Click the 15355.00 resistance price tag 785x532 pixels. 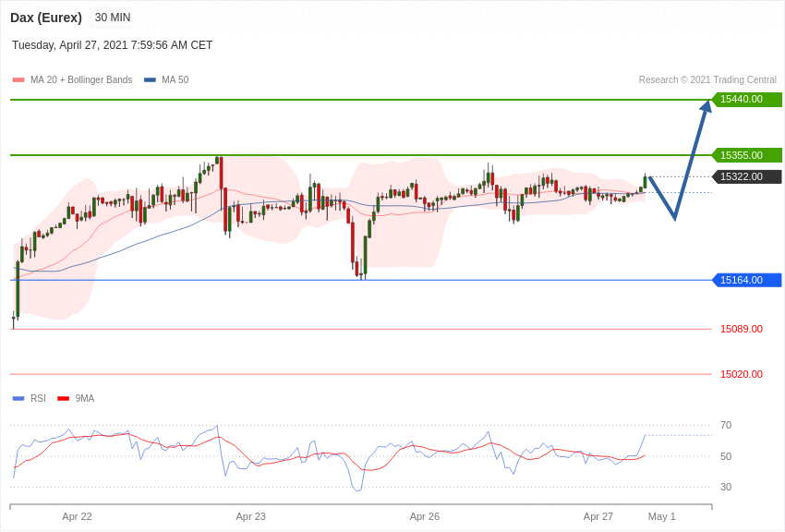(746, 155)
